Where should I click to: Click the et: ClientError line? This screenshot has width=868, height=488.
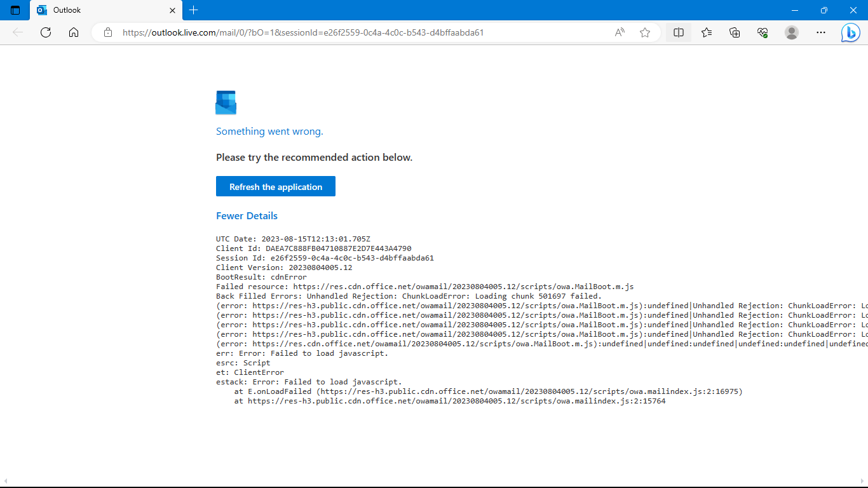250,372
